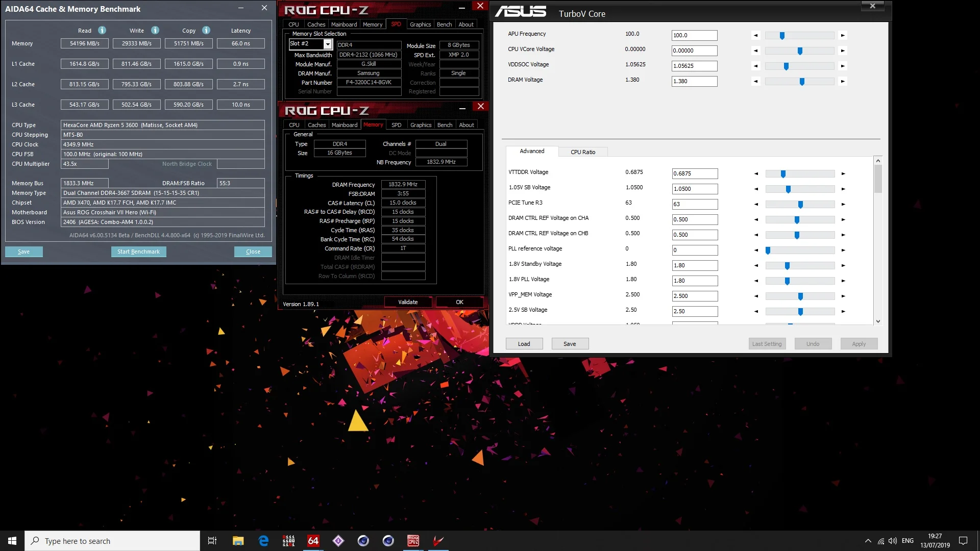Open ROG CPU-Z taskbar icon
Image resolution: width=980 pixels, height=551 pixels.
(413, 541)
